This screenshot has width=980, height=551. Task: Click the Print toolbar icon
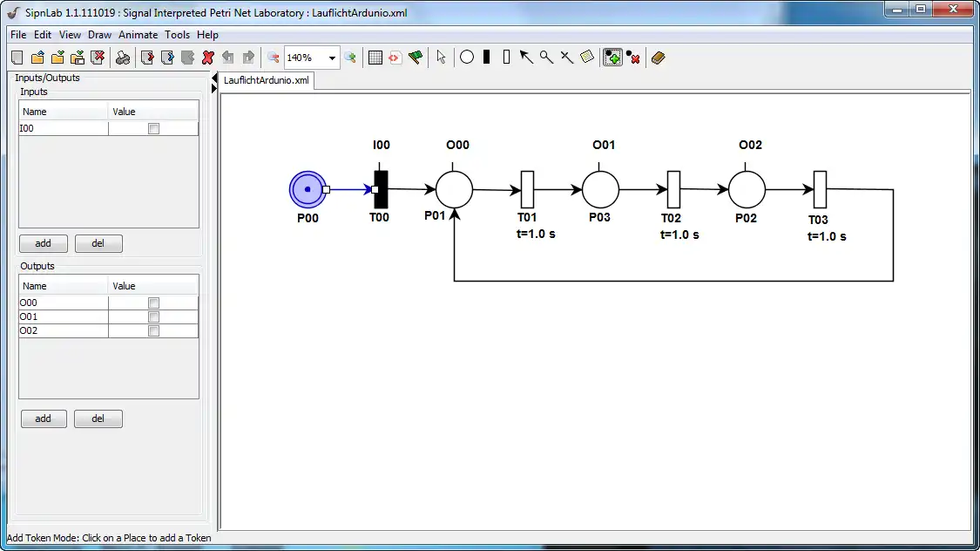(123, 58)
